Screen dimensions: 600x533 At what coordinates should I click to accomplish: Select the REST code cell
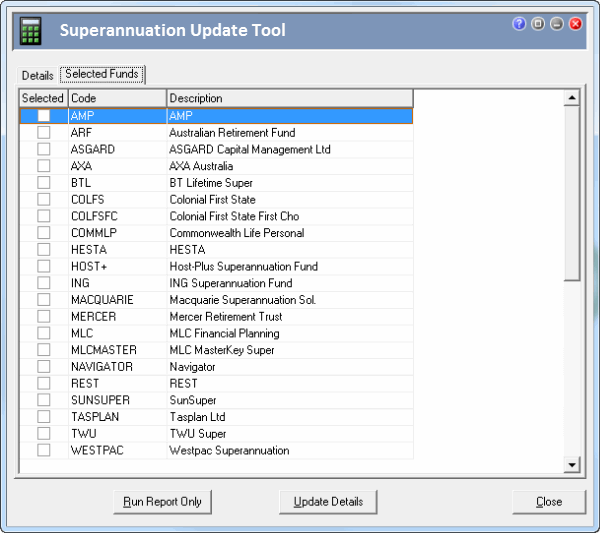coord(117,383)
